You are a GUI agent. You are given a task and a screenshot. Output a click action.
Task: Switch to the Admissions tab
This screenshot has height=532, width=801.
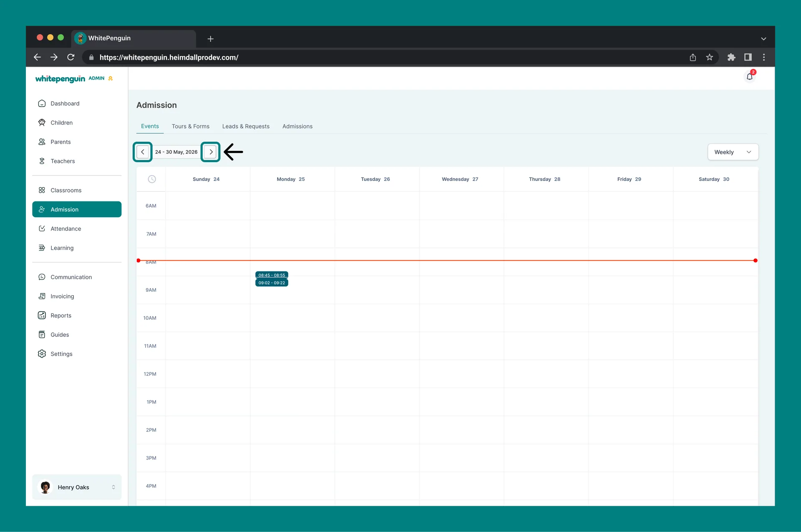pyautogui.click(x=297, y=126)
